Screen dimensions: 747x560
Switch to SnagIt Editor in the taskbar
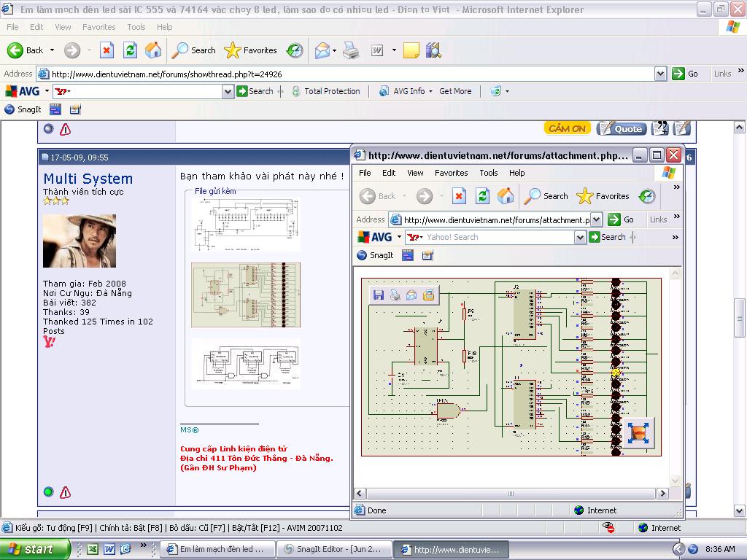(333, 549)
